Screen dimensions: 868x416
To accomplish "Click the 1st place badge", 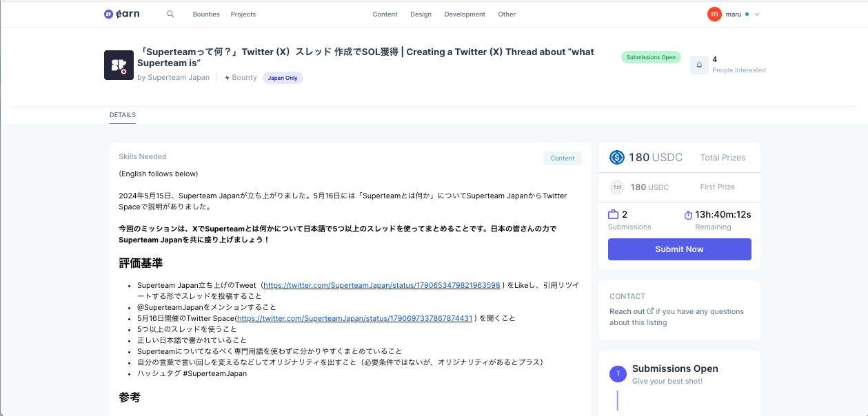I will click(617, 187).
